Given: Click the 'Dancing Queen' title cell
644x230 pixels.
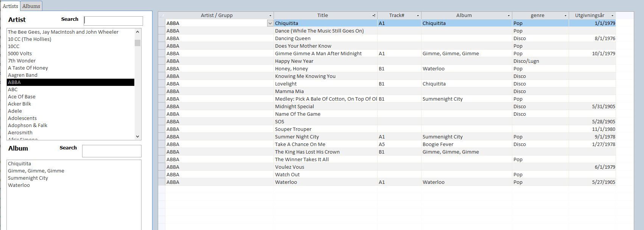Looking at the screenshot, I should point(325,38).
